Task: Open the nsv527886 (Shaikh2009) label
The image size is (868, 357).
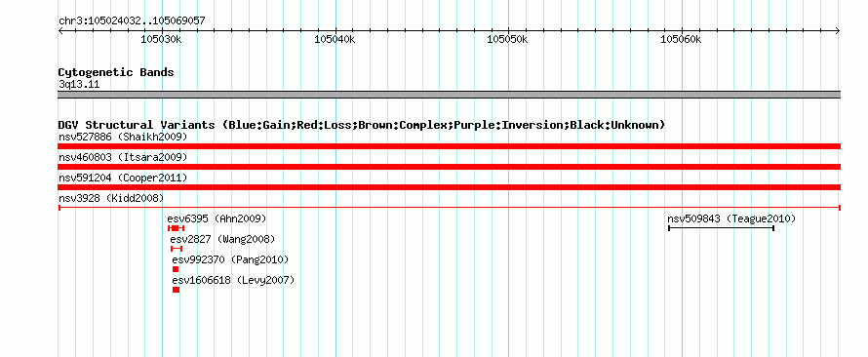Action: [x=123, y=137]
